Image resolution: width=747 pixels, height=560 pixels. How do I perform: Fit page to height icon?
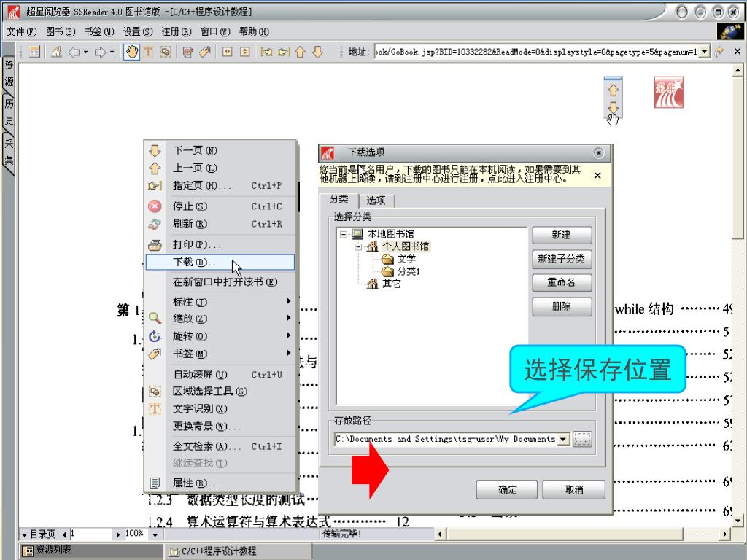coord(244,52)
